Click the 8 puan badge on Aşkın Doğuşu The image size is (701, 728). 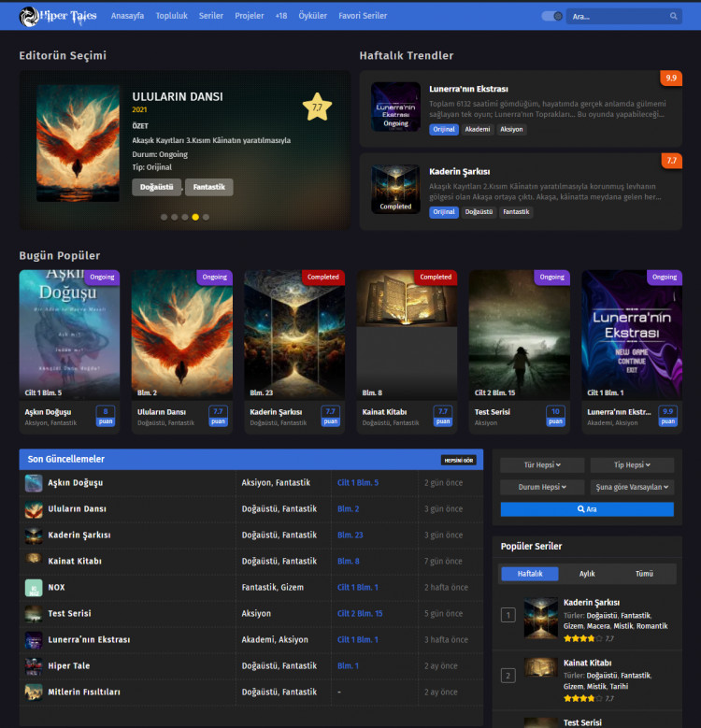(106, 416)
